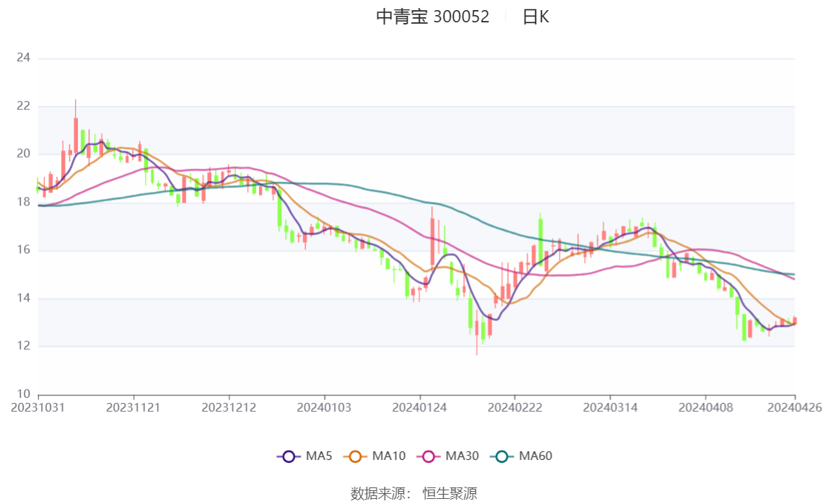This screenshot has width=828, height=504.
Task: Click the 20231121 x-axis date label
Action: coord(133,408)
